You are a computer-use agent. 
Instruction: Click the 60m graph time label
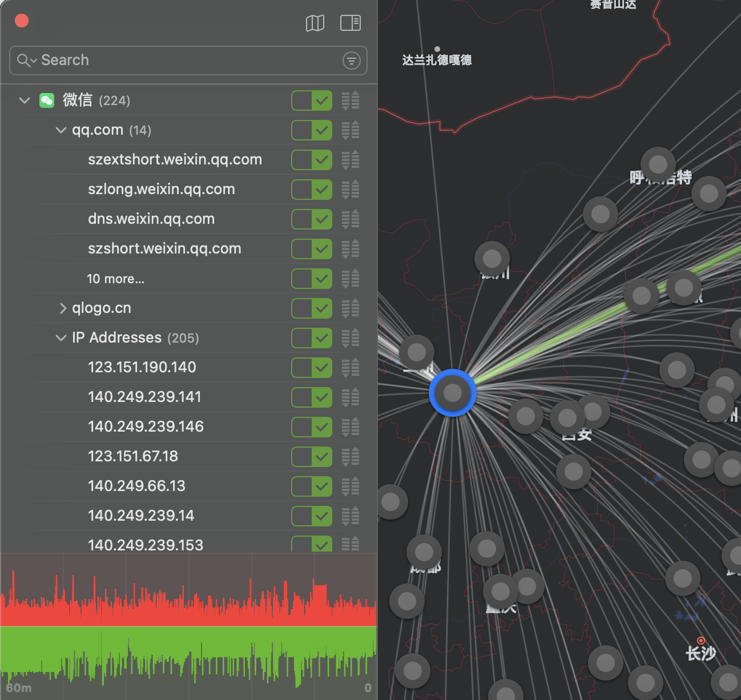[x=19, y=688]
